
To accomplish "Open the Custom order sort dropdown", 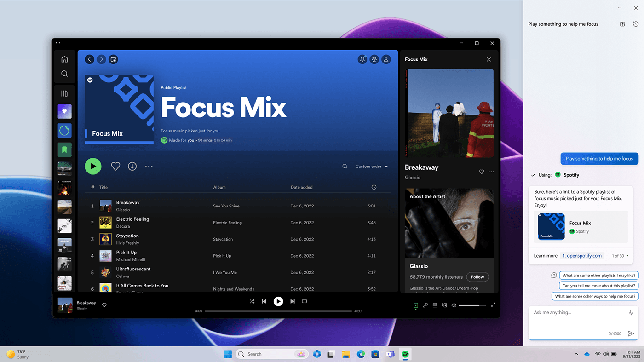I will click(x=372, y=167).
